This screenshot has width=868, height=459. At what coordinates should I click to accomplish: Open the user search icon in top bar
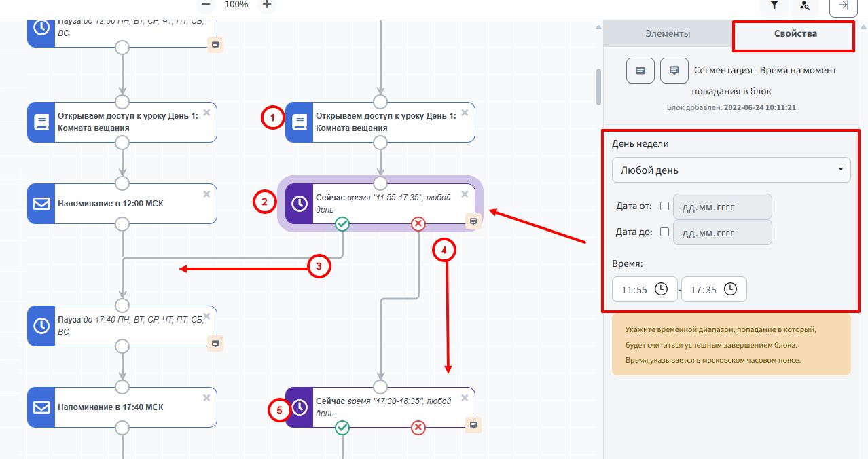coord(805,5)
